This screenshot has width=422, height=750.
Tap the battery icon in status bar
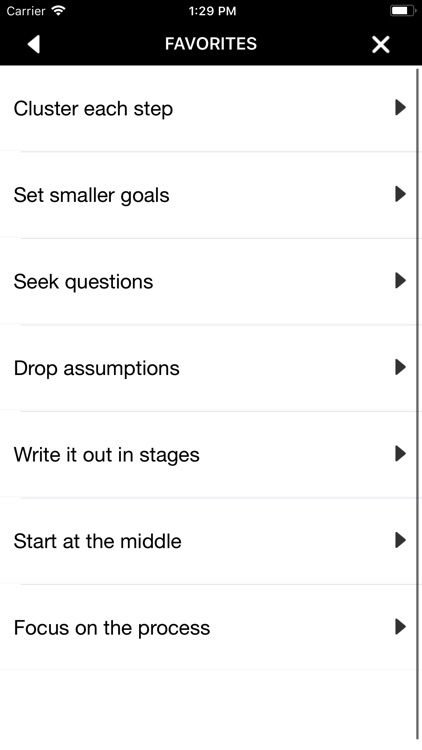pyautogui.click(x=402, y=11)
